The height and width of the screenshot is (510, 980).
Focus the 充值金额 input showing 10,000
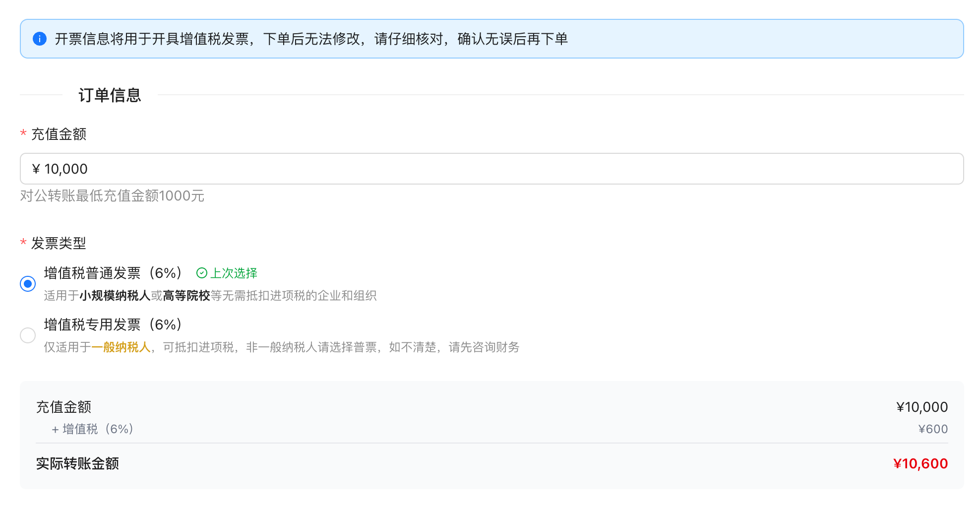pyautogui.click(x=491, y=169)
